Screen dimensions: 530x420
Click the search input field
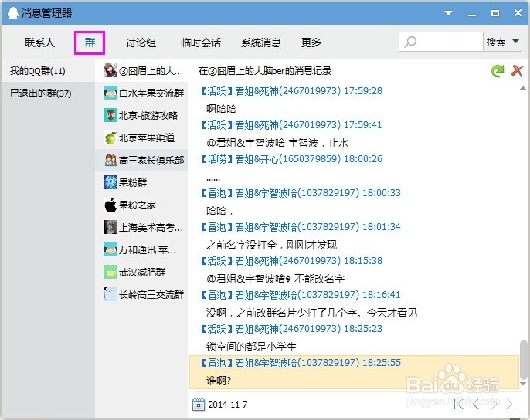tap(440, 42)
